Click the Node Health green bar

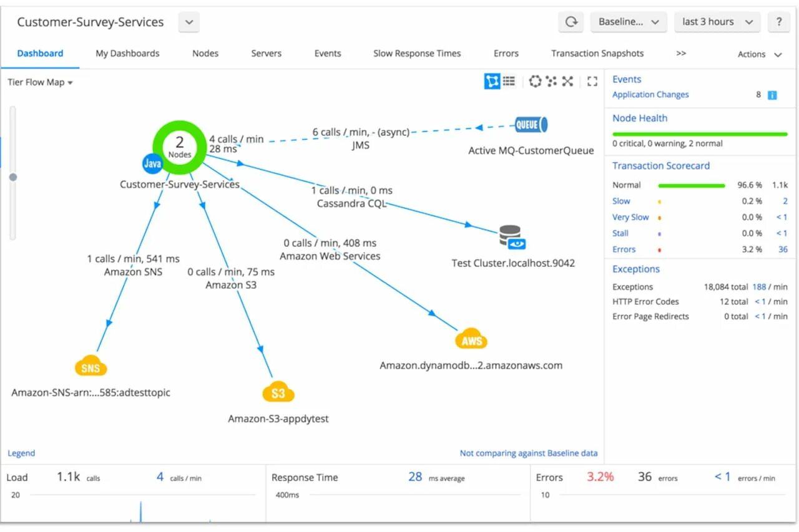700,134
